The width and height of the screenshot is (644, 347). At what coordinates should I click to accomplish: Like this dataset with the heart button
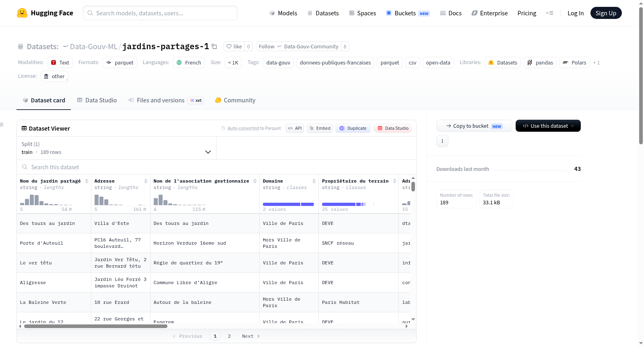[234, 46]
